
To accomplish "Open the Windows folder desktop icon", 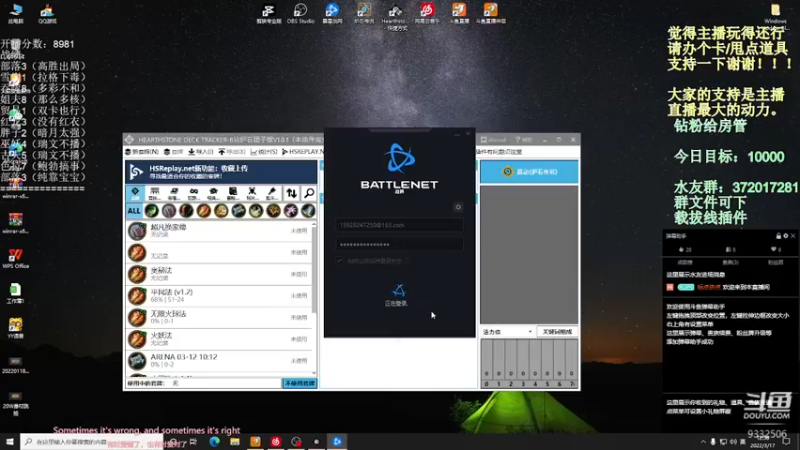I will click(x=775, y=14).
